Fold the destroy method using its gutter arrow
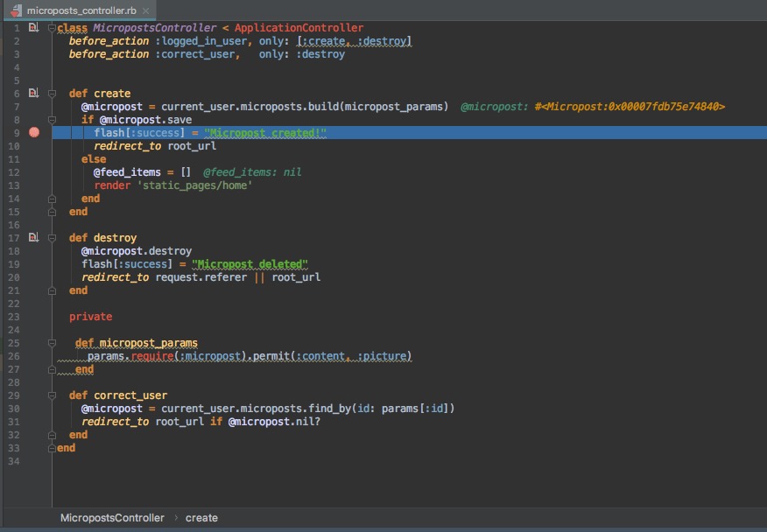 [x=53, y=238]
